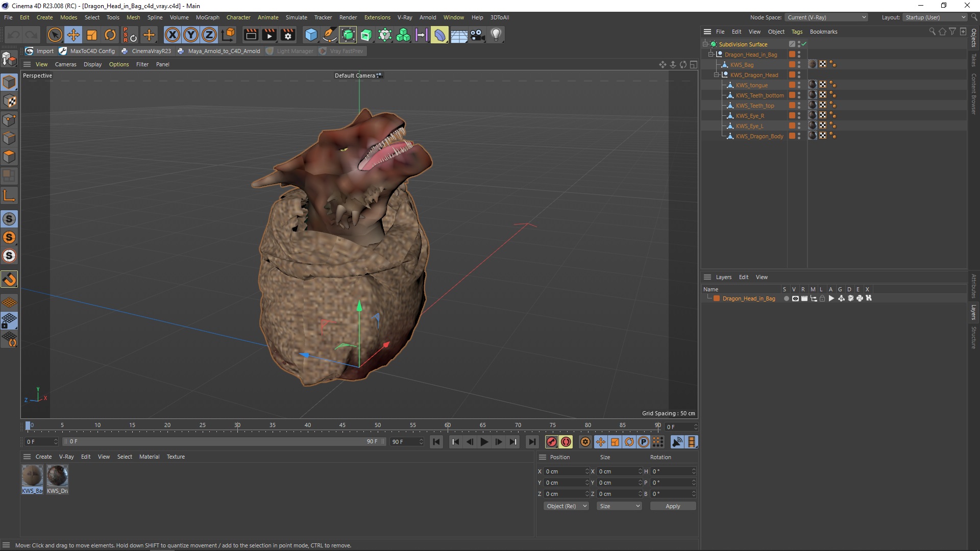Step to next frame
The width and height of the screenshot is (980, 551).
(x=499, y=442)
